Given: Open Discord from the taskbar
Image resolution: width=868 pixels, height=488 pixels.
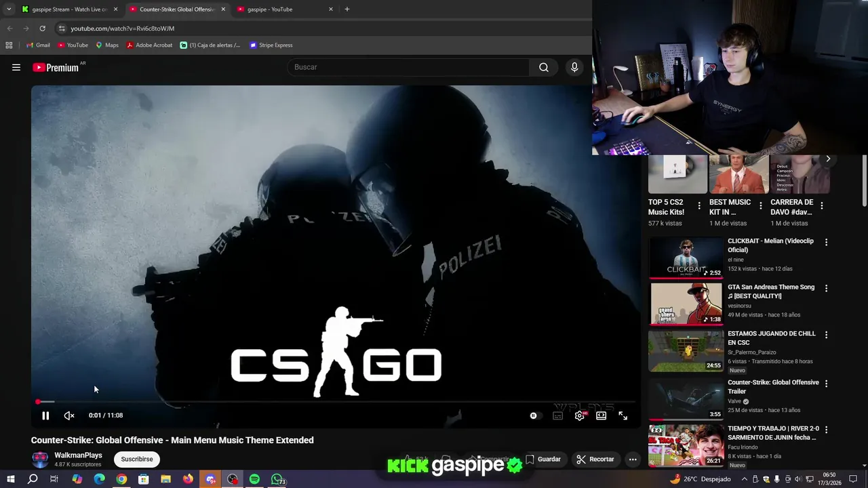Looking at the screenshot, I should coord(210,479).
